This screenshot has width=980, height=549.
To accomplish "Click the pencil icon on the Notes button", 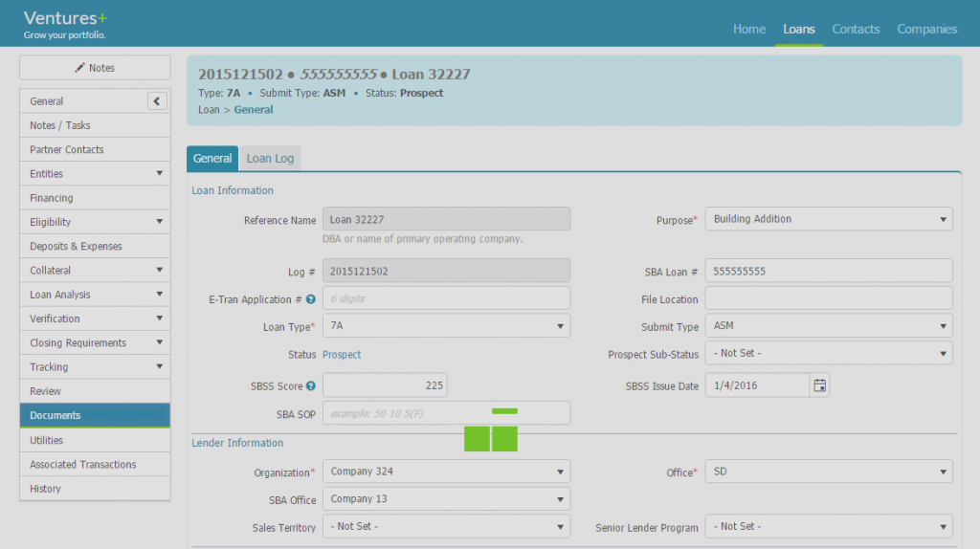I will (x=79, y=68).
